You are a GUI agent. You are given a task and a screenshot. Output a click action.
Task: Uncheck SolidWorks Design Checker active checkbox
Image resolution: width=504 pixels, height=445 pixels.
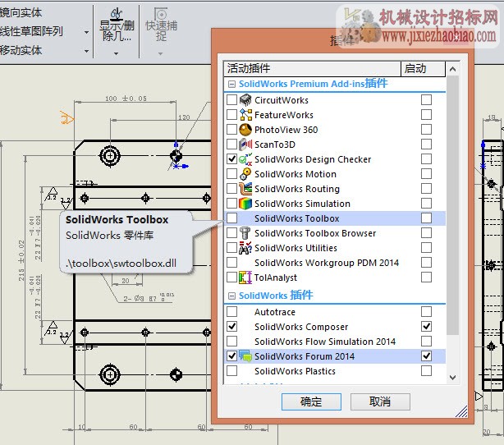(x=231, y=159)
